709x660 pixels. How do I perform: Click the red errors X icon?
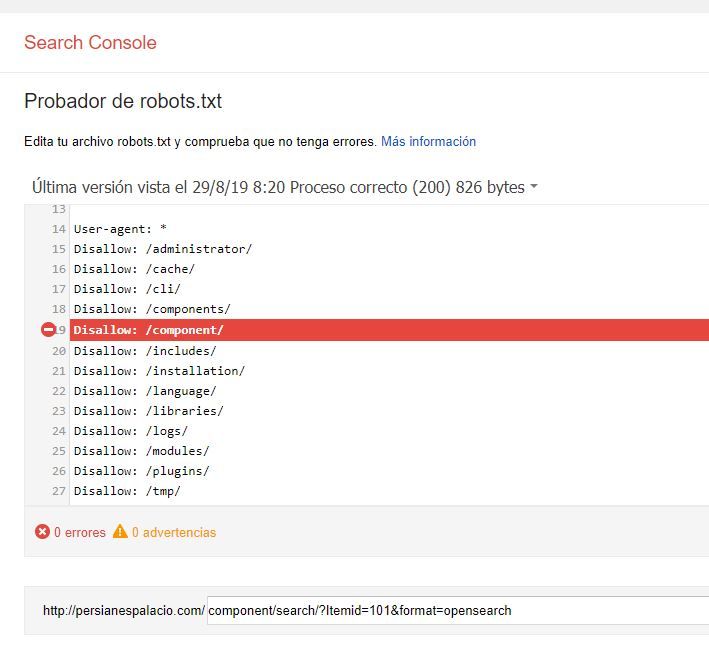click(42, 532)
